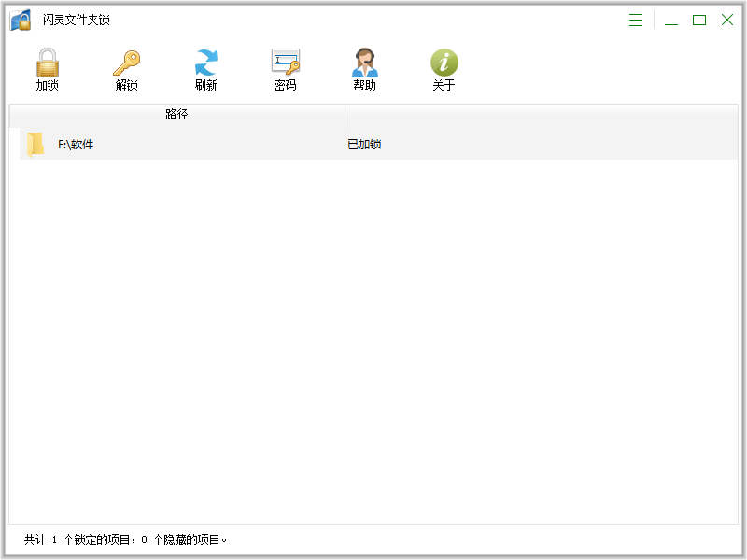
Task: Click the 加锁 padlock icon
Action: (47, 63)
